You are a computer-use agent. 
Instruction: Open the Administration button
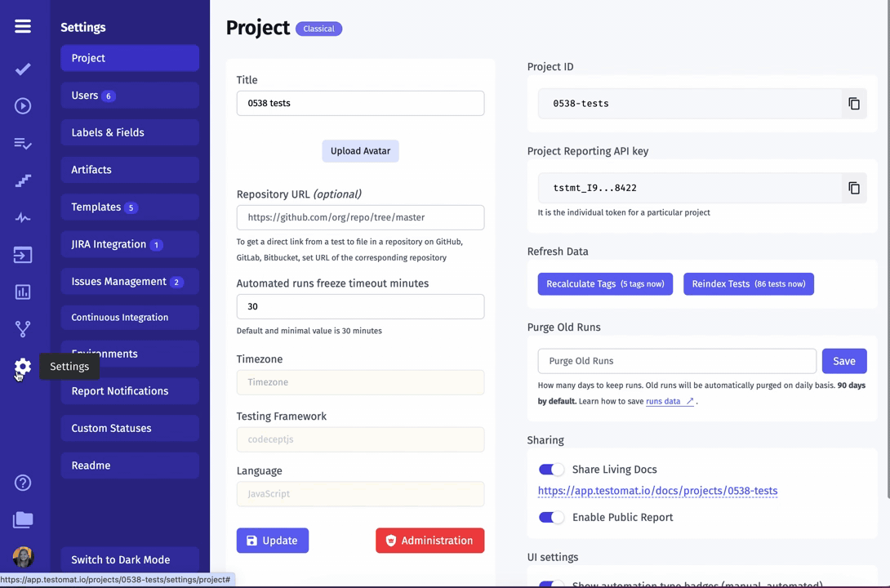[x=430, y=541]
